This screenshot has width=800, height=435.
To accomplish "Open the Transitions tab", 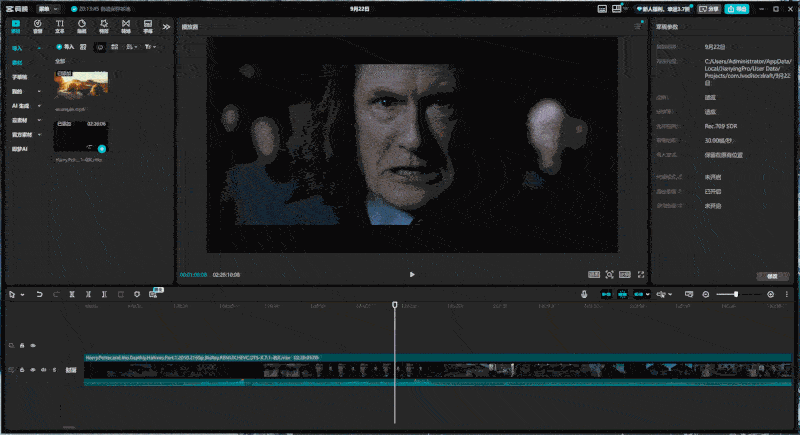I will [x=126, y=26].
